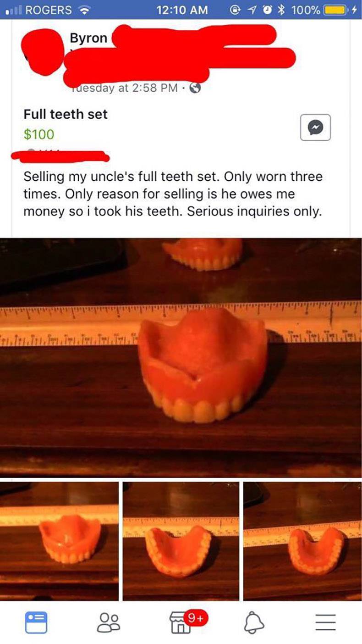Open the large dentures photo
Viewport: 362px width, 644px height.
point(181,358)
